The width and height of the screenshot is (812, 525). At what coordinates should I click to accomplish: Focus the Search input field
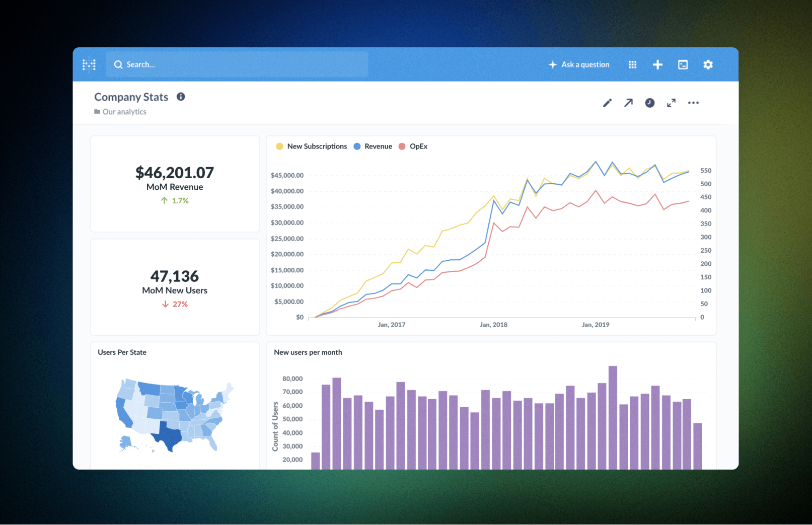[x=237, y=64]
